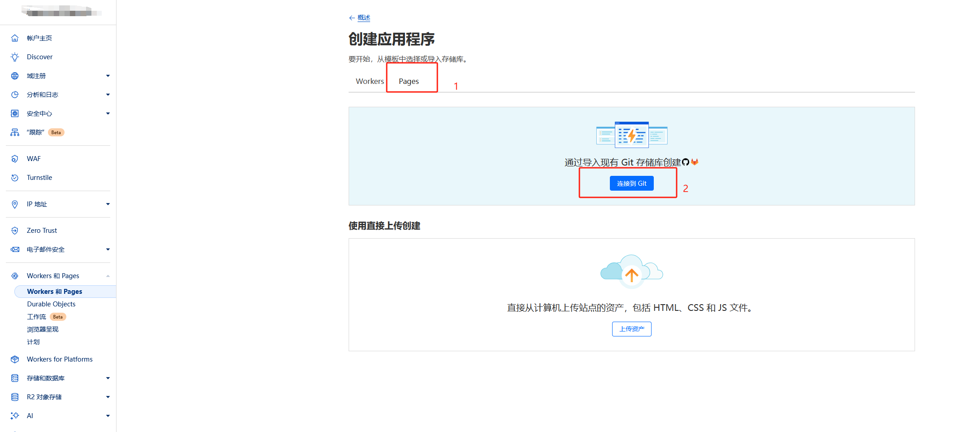The image size is (980, 432).
Task: Open 浏览器呈现 in the sidebar
Action: pos(43,329)
